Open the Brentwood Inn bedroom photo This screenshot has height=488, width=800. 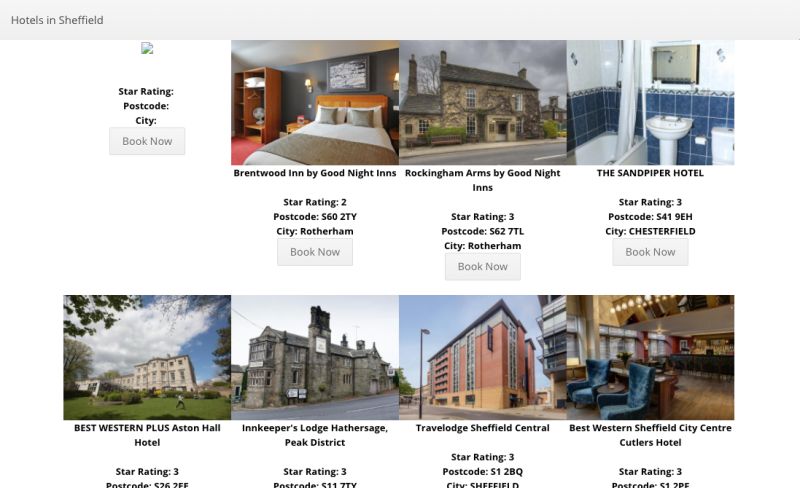pos(315,103)
